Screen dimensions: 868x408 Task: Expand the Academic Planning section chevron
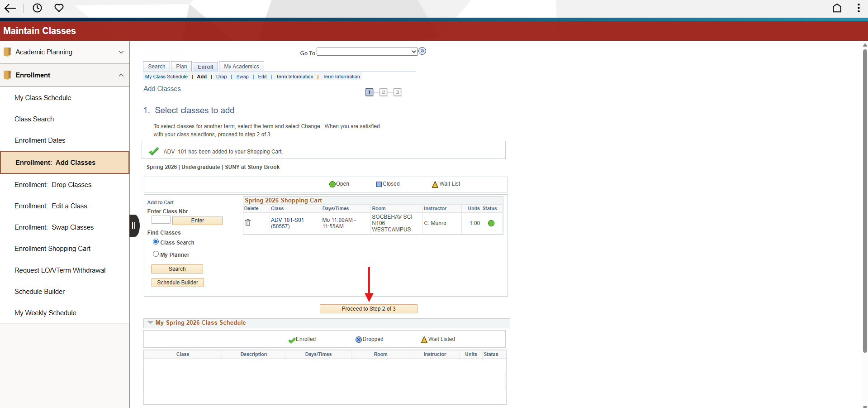[121, 52]
